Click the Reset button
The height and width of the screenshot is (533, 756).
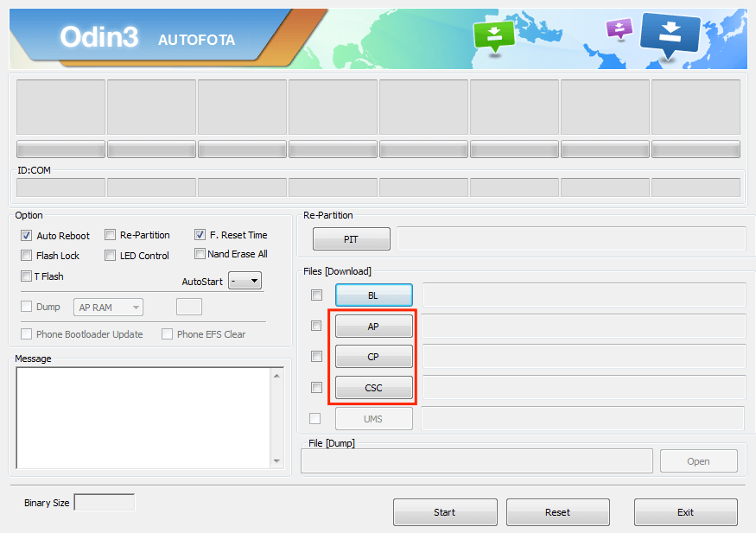[x=557, y=512]
